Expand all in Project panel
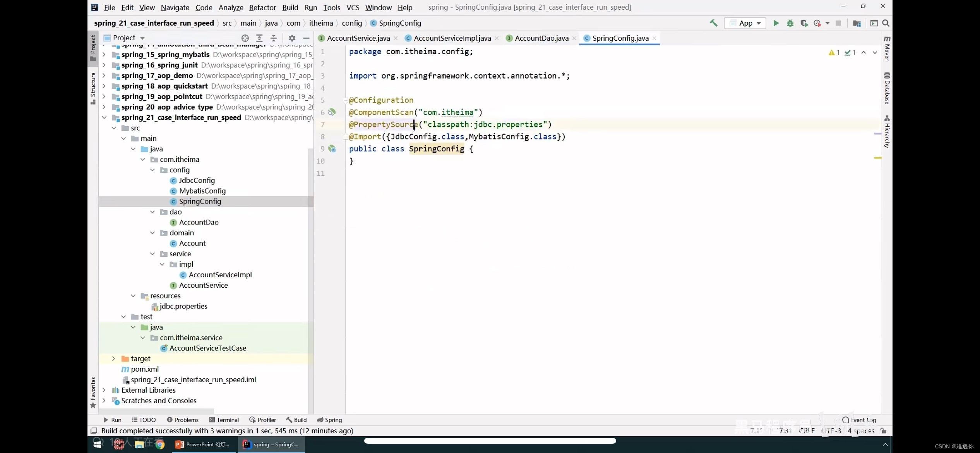980x453 pixels. (x=259, y=38)
